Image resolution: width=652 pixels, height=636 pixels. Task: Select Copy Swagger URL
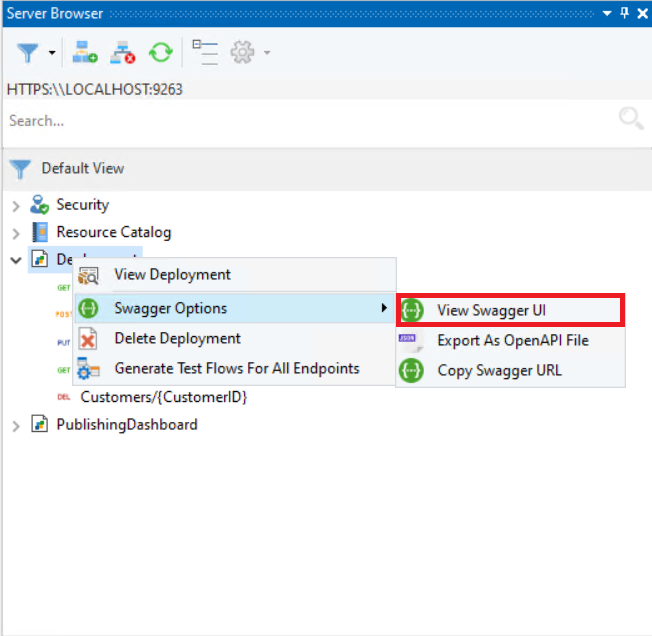pos(499,370)
